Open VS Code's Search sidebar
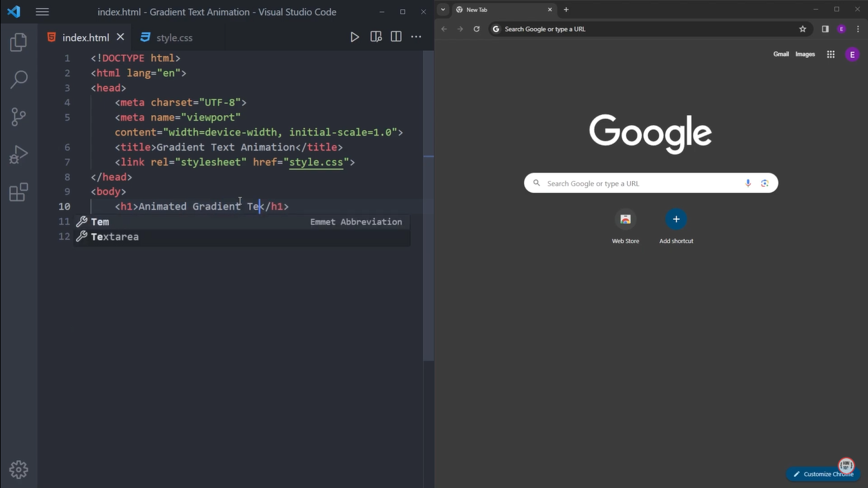Viewport: 868px width, 488px height. click(18, 79)
